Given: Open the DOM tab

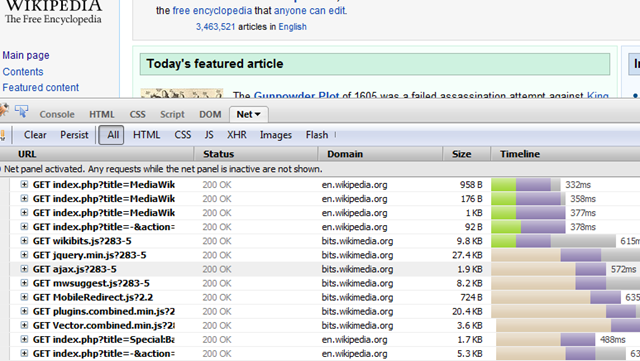Looking at the screenshot, I should point(210,114).
